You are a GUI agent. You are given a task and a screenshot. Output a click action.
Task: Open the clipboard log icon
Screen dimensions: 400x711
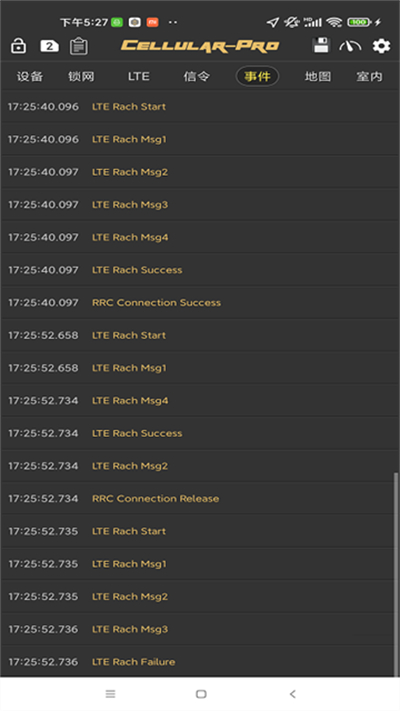[79, 46]
